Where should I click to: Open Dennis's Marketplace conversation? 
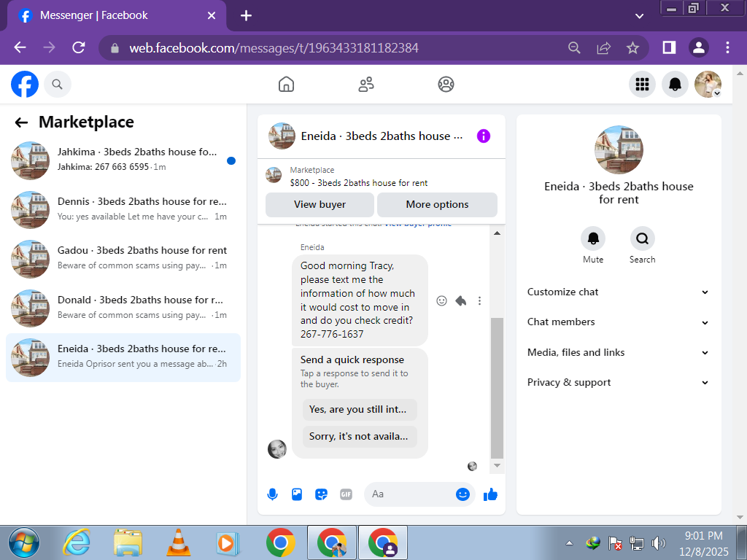(123, 209)
